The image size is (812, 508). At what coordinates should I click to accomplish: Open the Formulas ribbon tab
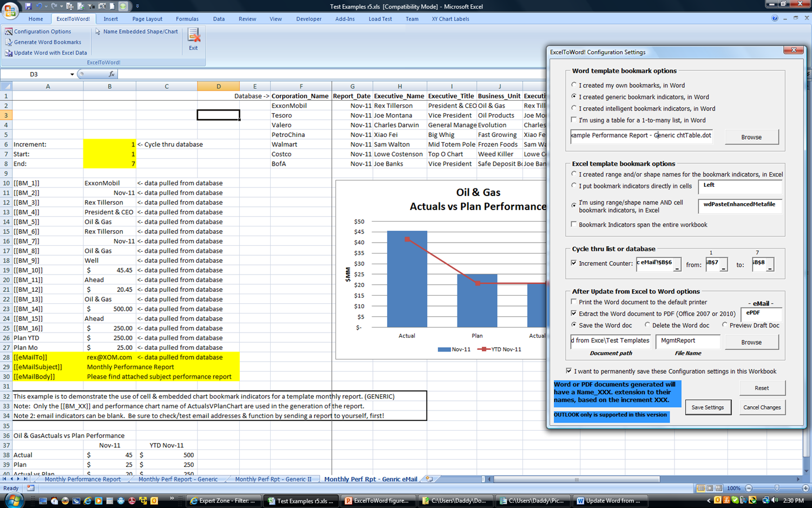click(x=187, y=19)
